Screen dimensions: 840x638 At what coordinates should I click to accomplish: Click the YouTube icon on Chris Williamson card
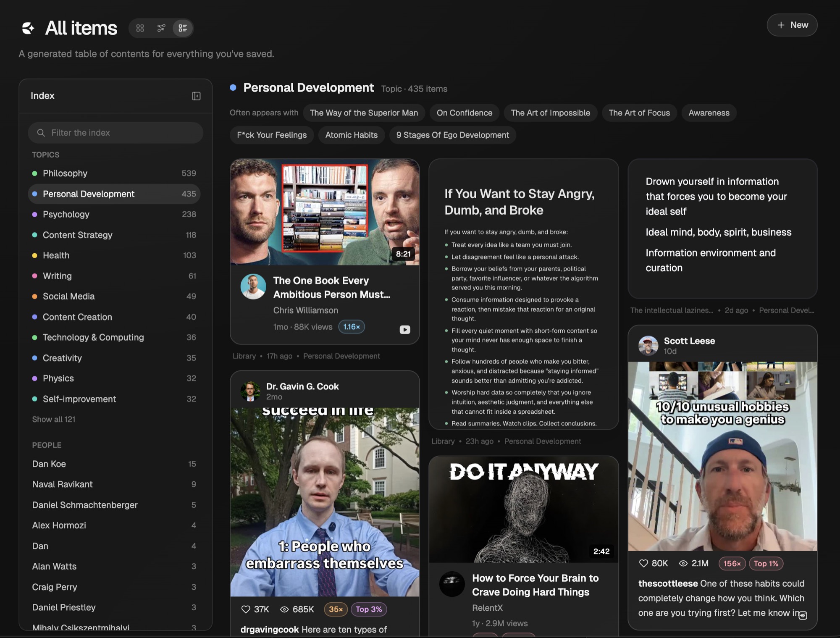(x=405, y=330)
